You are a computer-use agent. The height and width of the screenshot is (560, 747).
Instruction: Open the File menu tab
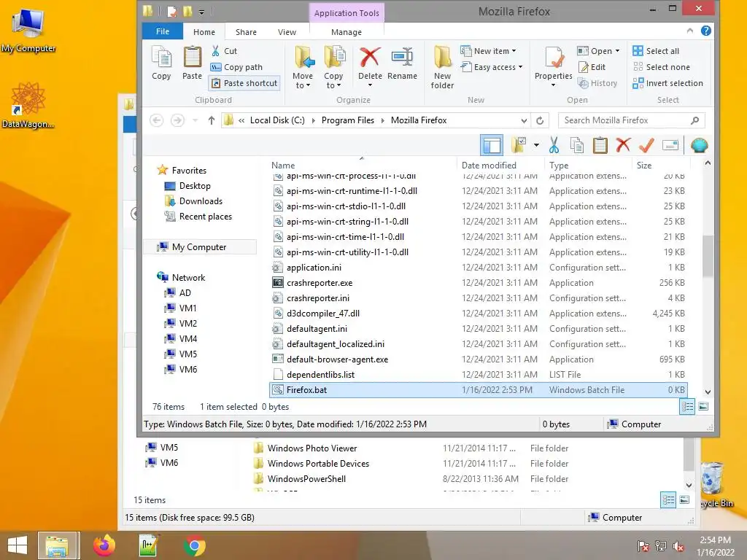(163, 31)
